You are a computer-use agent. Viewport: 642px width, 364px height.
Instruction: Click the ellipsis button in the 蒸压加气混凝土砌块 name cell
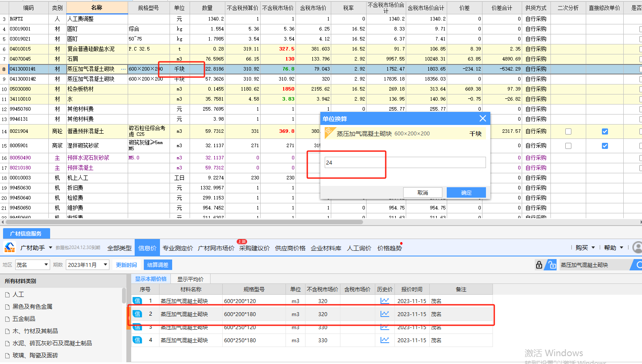pyautogui.click(x=123, y=69)
